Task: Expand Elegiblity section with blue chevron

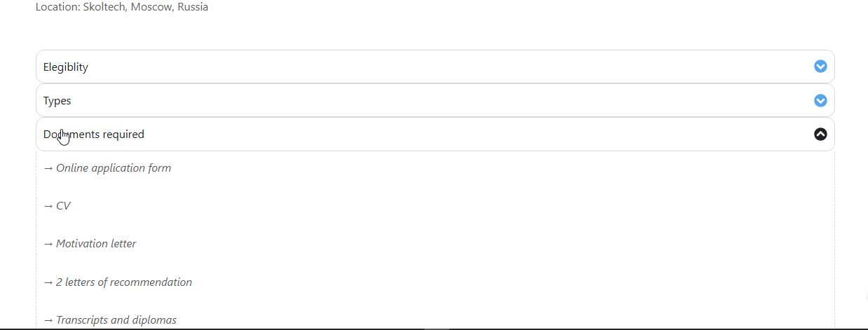Action: pos(820,67)
